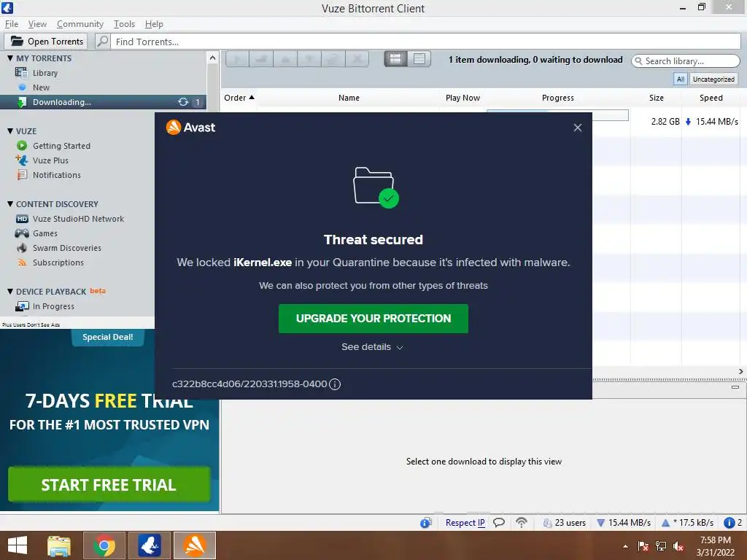Collapse the CONTENT DISCOVERY section

click(x=10, y=204)
